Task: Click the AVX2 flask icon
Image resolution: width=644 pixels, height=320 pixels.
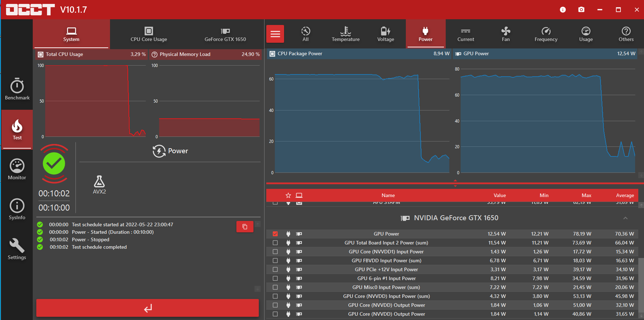Action: 99,181
